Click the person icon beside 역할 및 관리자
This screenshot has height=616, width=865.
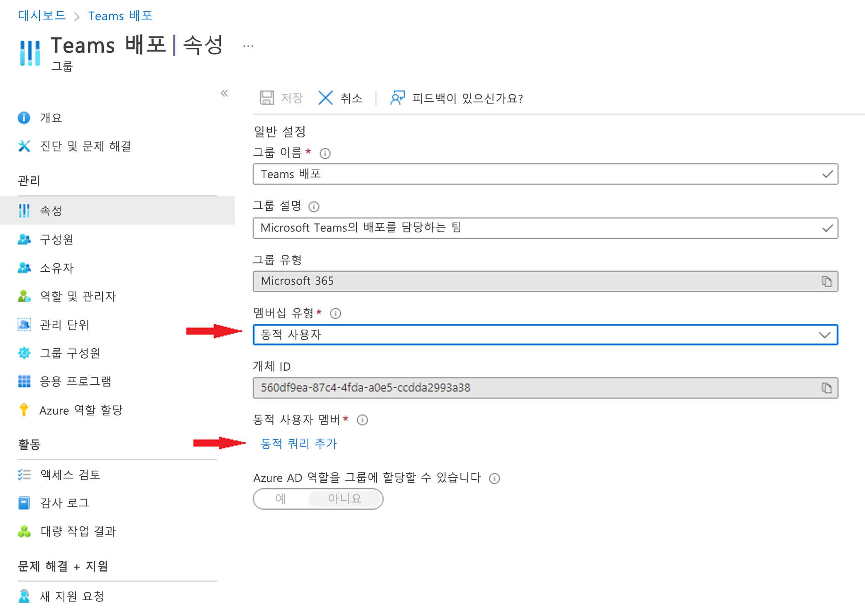click(x=24, y=296)
